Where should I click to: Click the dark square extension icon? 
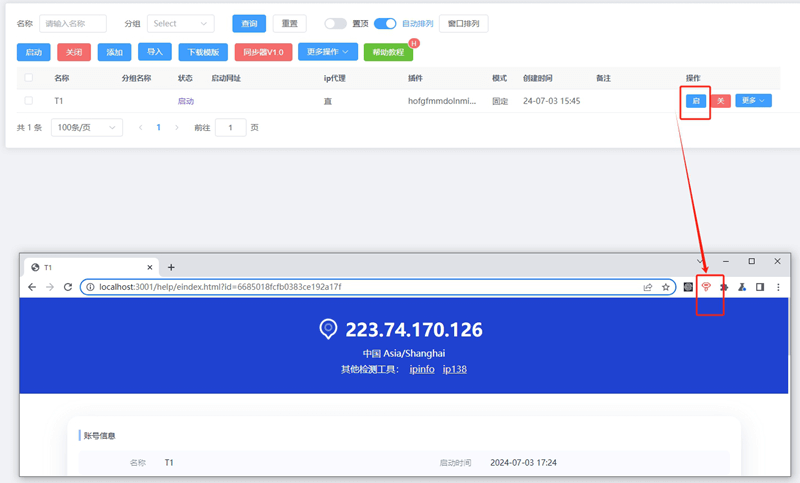tap(688, 287)
